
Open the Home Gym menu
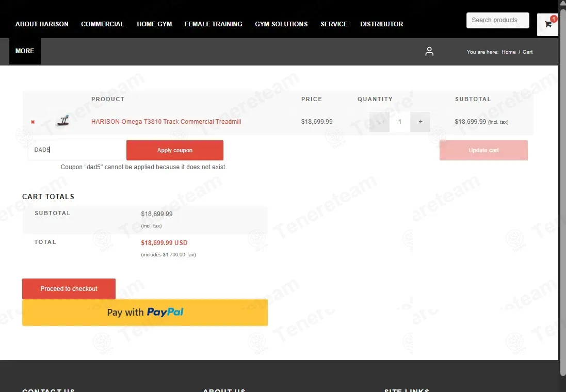pos(154,24)
